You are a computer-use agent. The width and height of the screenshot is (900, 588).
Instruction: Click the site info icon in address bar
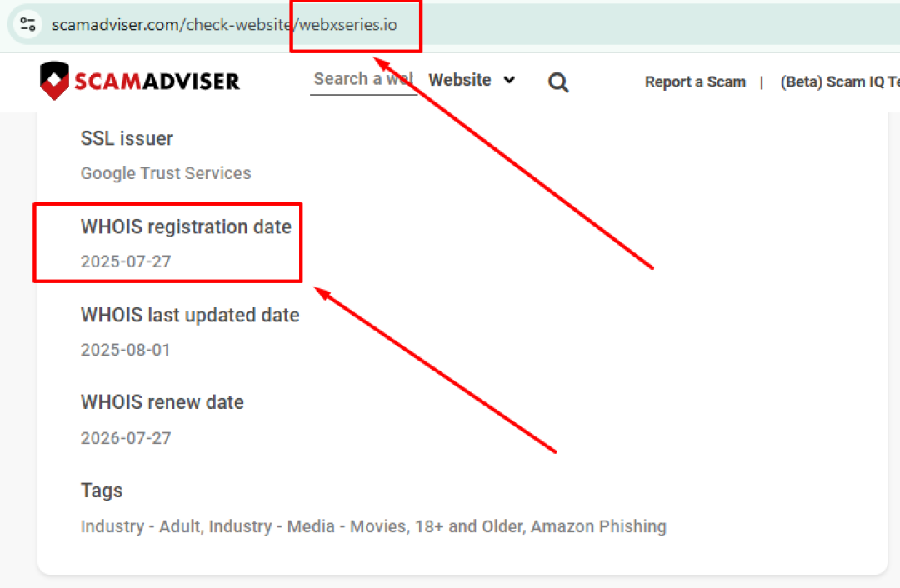(x=27, y=24)
